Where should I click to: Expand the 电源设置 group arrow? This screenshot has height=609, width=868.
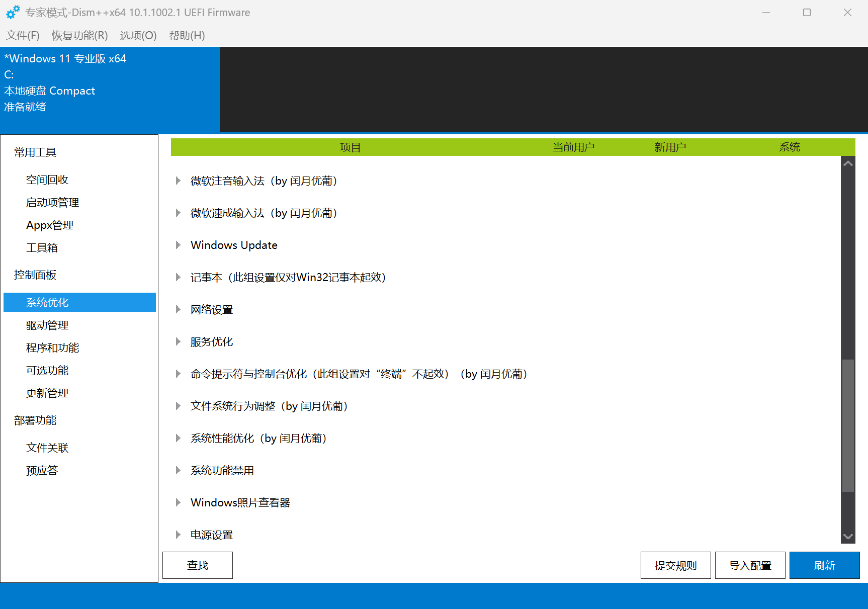[178, 535]
